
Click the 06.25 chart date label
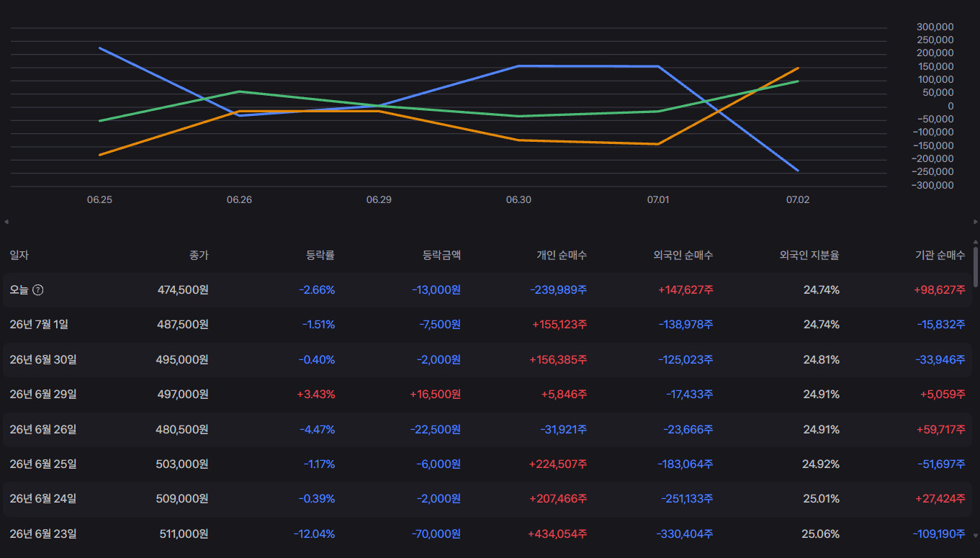tap(99, 199)
